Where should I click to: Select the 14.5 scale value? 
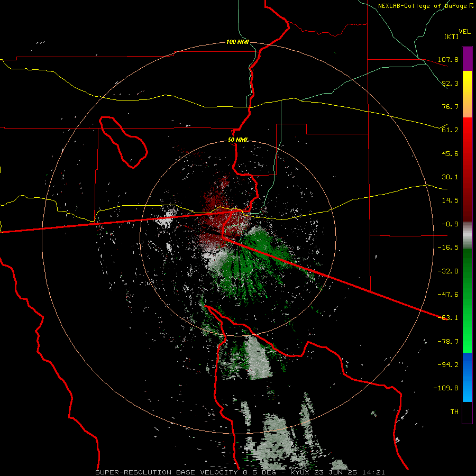(x=450, y=200)
